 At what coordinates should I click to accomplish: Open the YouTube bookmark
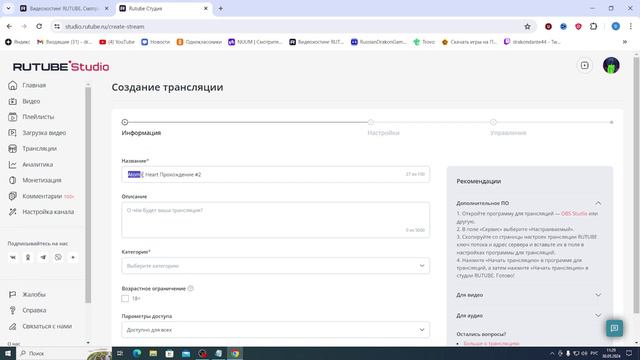click(x=117, y=42)
